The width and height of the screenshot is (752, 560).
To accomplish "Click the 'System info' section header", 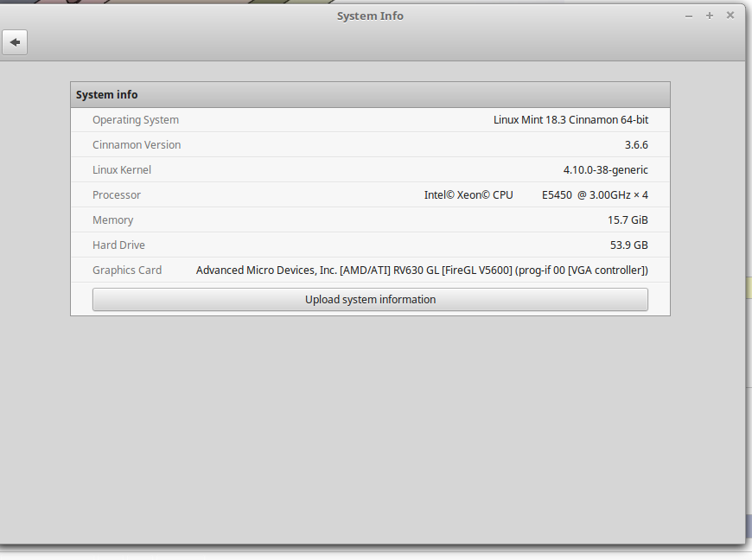I will point(107,95).
